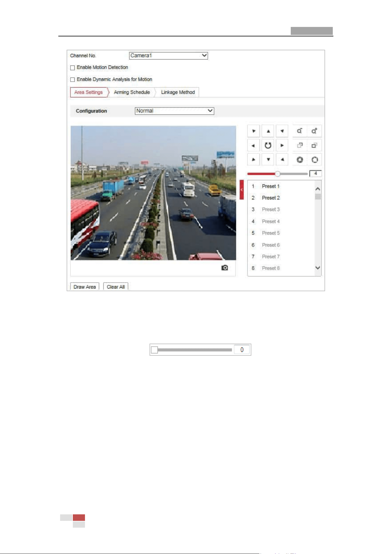
Task: Click the Clear All button
Action: (x=116, y=286)
